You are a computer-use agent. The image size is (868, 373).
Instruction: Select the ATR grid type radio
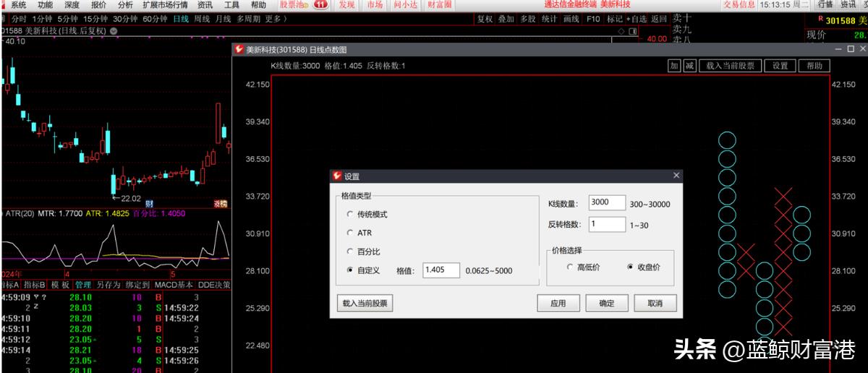pyautogui.click(x=351, y=233)
